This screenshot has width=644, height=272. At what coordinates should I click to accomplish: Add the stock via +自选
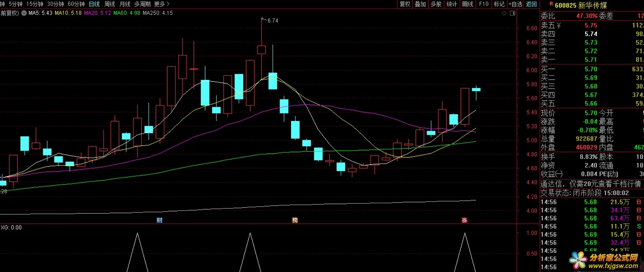tap(516, 4)
